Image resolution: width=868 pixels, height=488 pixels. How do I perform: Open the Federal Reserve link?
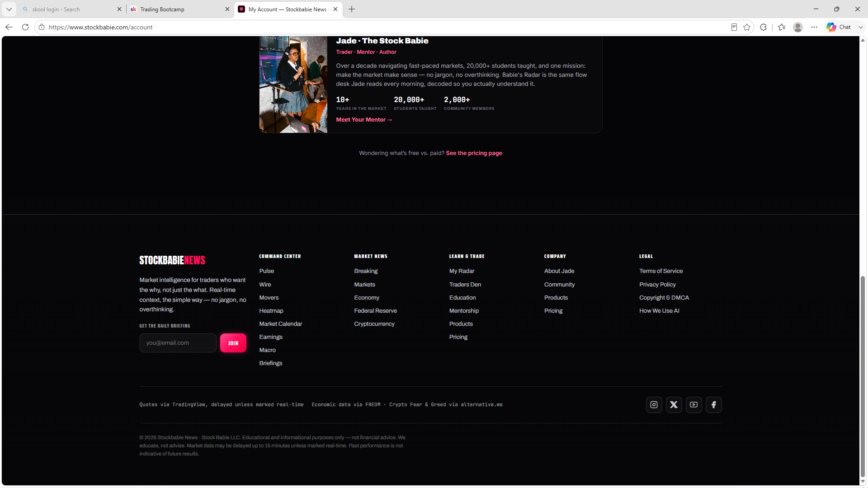(376, 311)
